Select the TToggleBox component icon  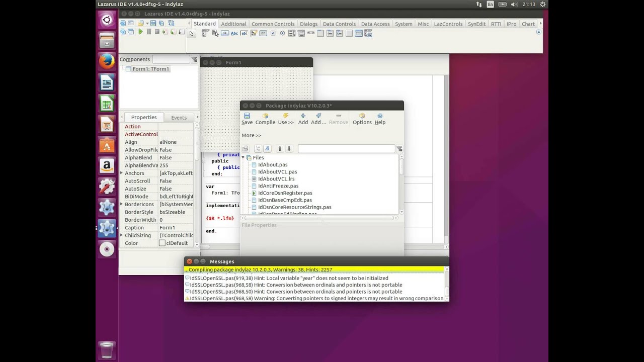(x=263, y=33)
